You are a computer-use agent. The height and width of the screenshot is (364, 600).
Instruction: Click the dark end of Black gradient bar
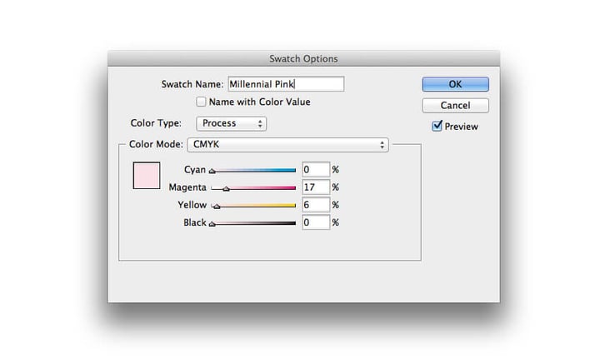click(292, 222)
